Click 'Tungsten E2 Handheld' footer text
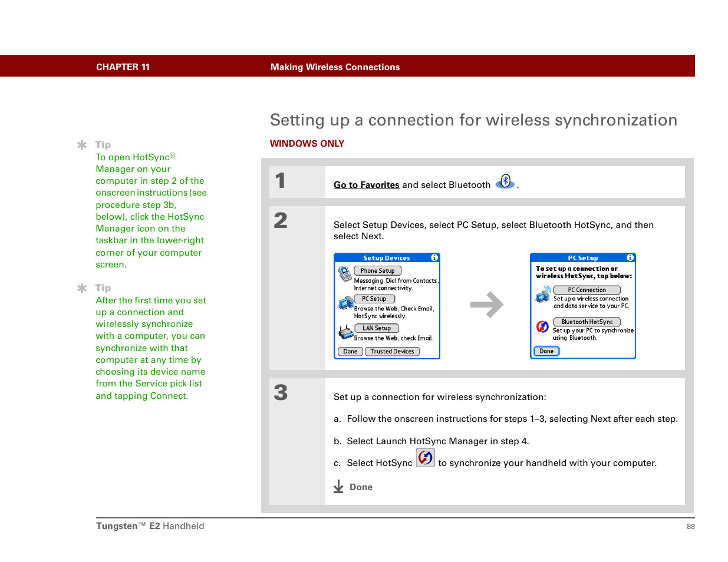Viewport: 728px width, 562px height. click(150, 526)
